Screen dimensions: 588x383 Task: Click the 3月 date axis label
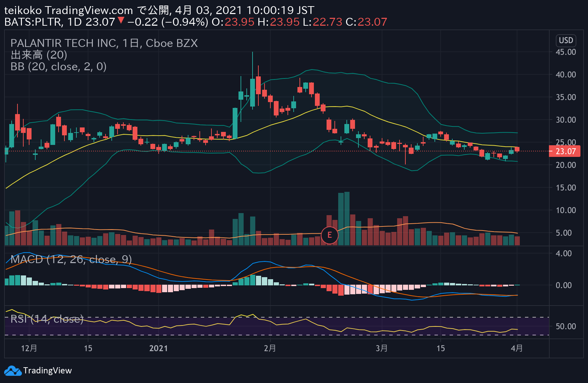tap(382, 348)
